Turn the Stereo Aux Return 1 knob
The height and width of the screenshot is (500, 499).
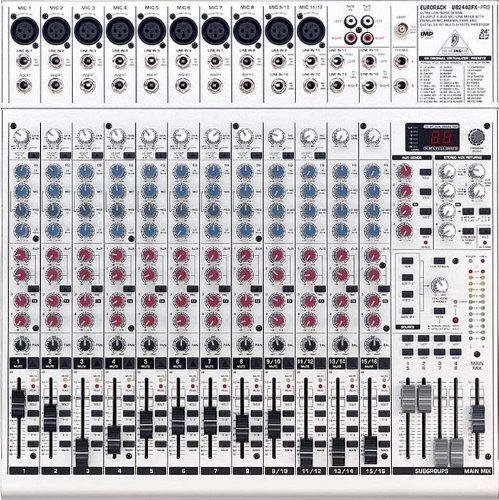coord(446,172)
